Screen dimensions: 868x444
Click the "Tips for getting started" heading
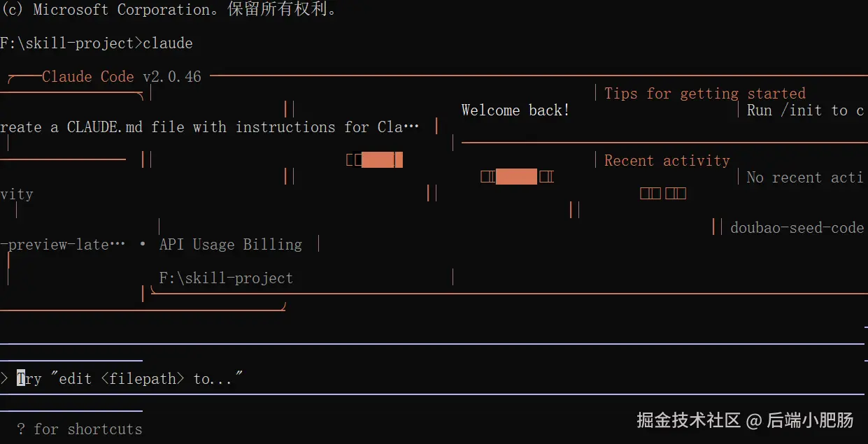(705, 94)
